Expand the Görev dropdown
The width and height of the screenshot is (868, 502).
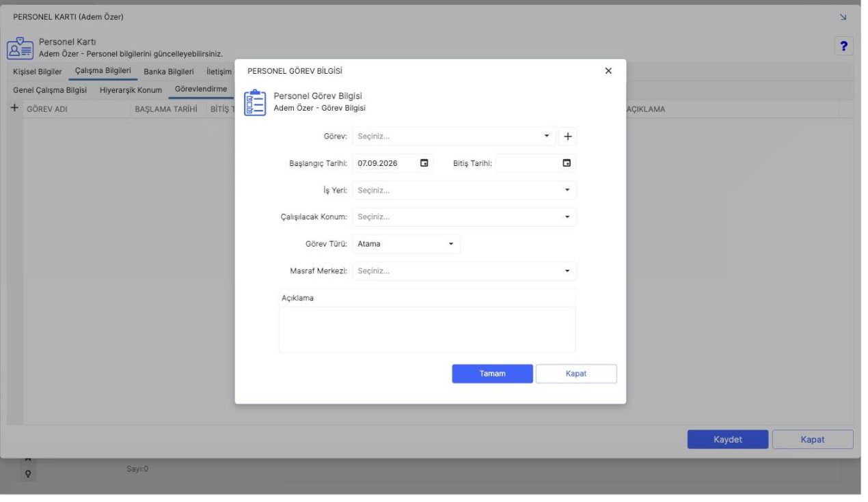pos(546,136)
